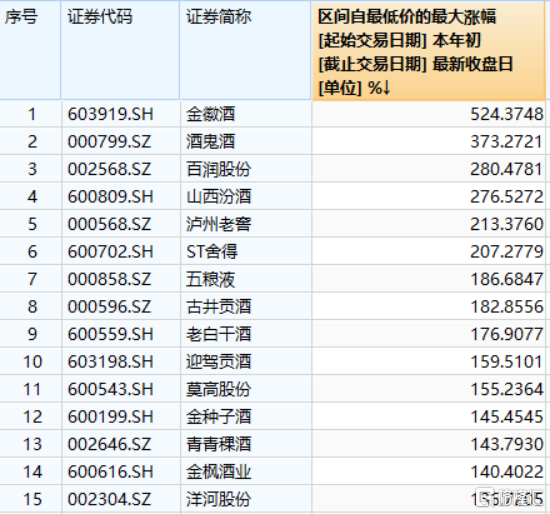Select stock code 600809.SH

point(110,196)
